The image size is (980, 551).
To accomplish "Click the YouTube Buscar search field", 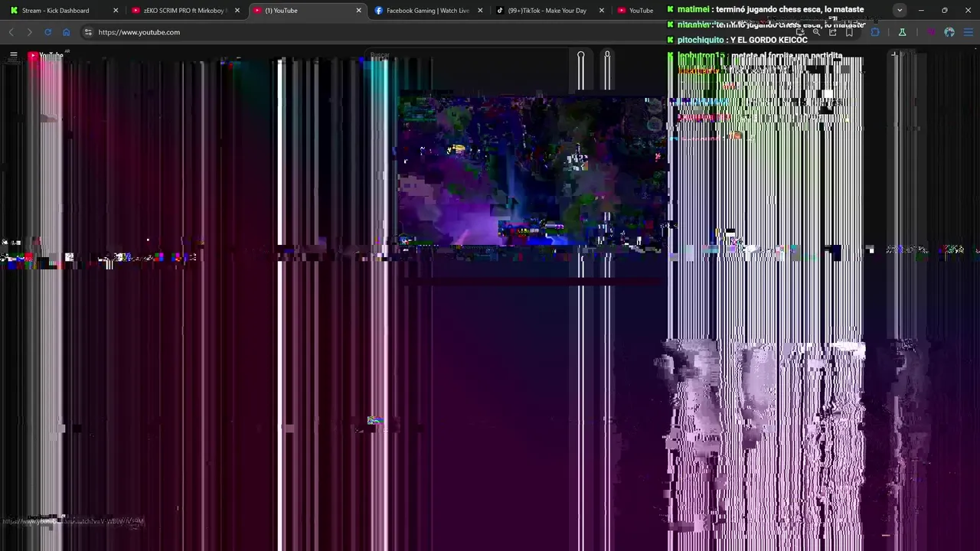I will 467,56.
